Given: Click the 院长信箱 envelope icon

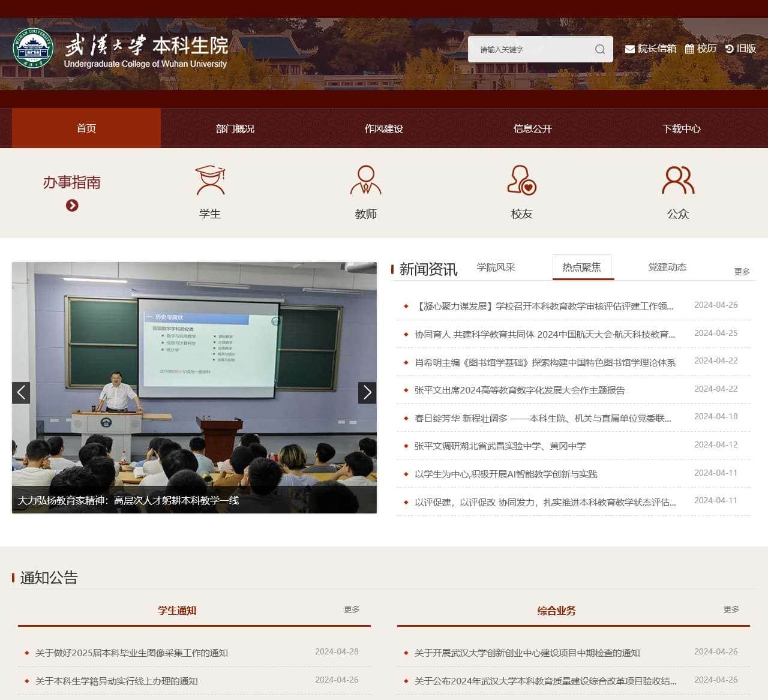Looking at the screenshot, I should point(629,49).
